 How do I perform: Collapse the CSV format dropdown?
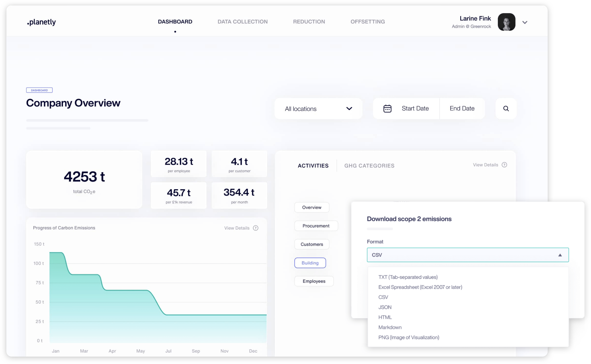468,255
